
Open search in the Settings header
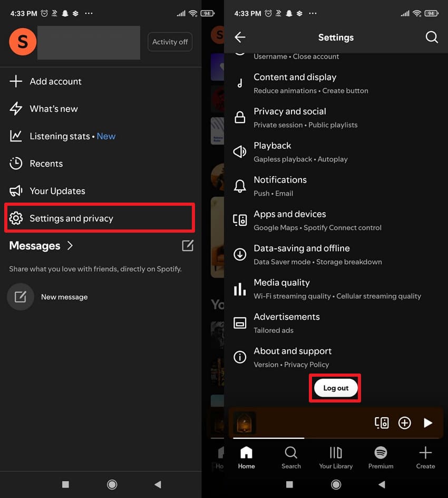[432, 37]
